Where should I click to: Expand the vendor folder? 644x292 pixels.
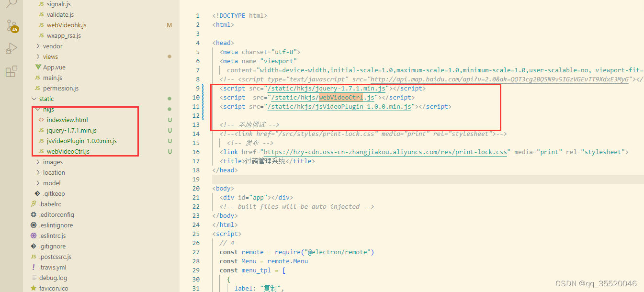coord(53,46)
